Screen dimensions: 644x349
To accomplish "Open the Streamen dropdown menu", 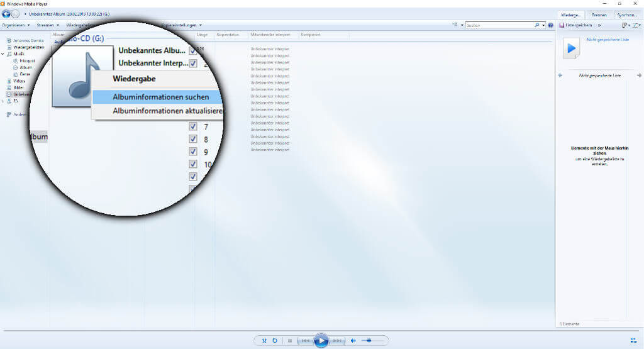I will point(48,25).
